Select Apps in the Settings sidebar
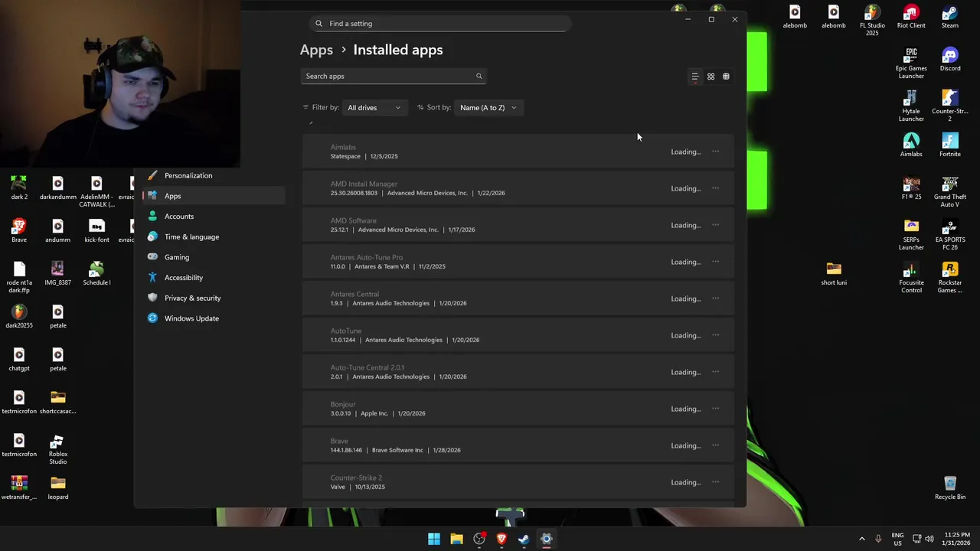This screenshot has width=980, height=551. point(214,196)
